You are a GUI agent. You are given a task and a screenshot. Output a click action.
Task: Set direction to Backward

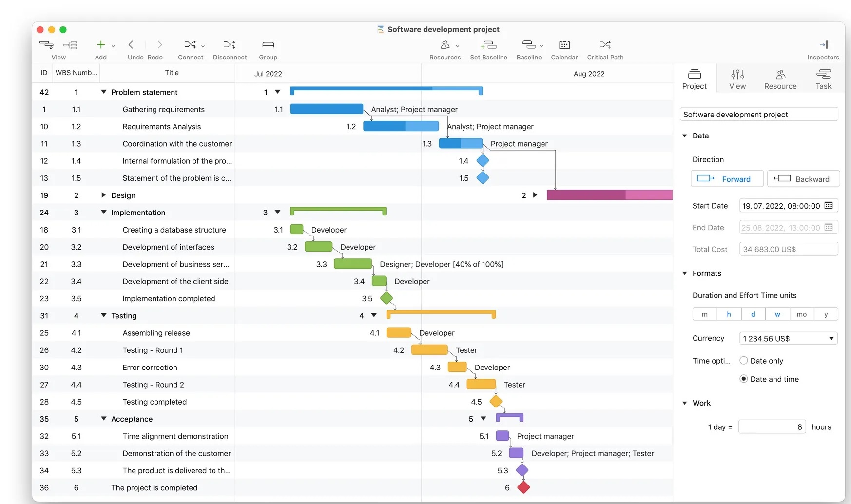tap(803, 179)
